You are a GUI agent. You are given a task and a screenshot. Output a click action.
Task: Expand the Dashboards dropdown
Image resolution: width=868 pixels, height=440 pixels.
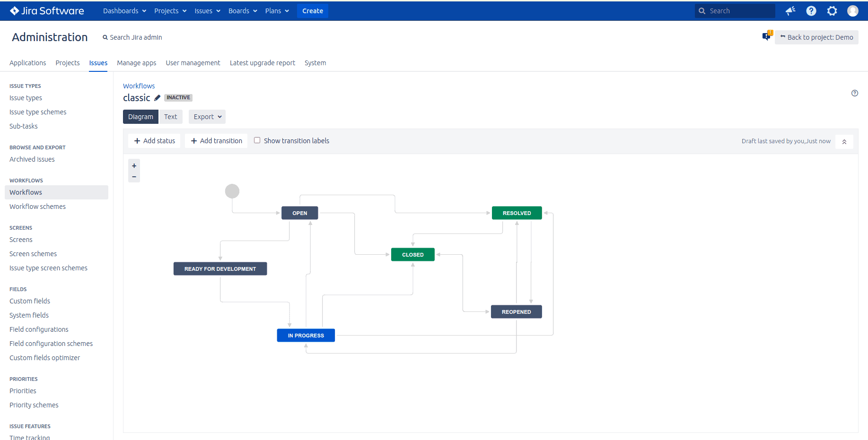[x=125, y=11]
